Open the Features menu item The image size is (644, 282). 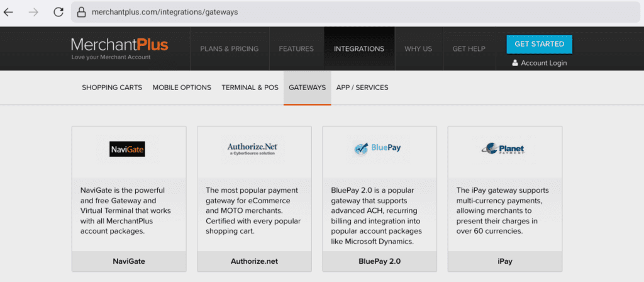296,49
